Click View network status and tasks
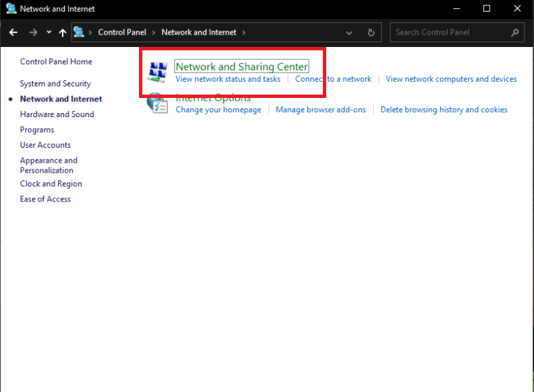Screen dimensions: 534x392 tap(227, 79)
